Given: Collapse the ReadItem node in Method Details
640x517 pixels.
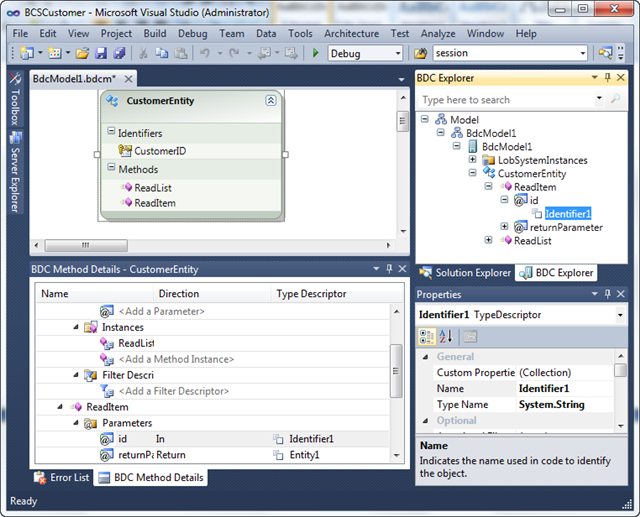Looking at the screenshot, I should [60, 407].
